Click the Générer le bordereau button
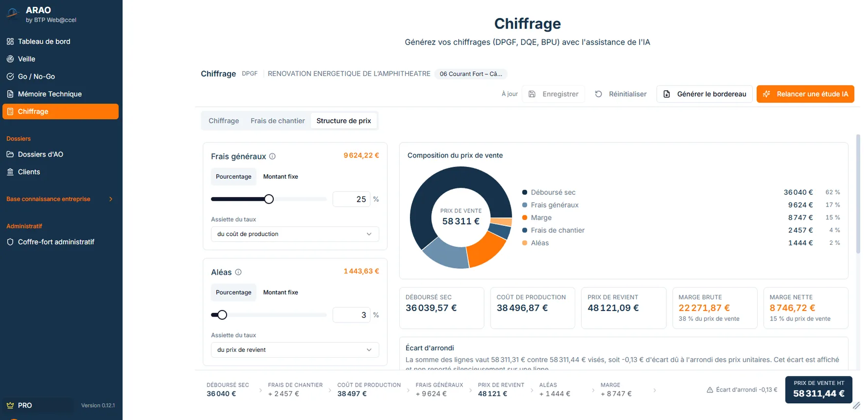 705,94
